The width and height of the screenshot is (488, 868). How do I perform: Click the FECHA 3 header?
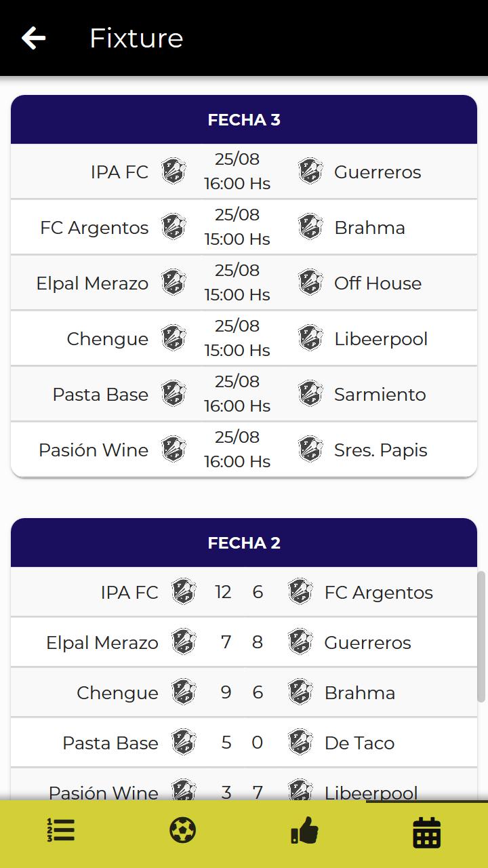pos(244,119)
